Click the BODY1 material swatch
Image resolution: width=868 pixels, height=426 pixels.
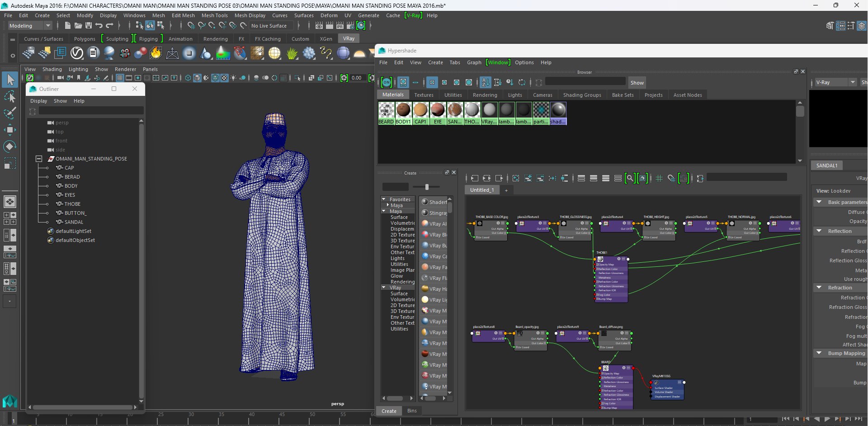tap(403, 113)
